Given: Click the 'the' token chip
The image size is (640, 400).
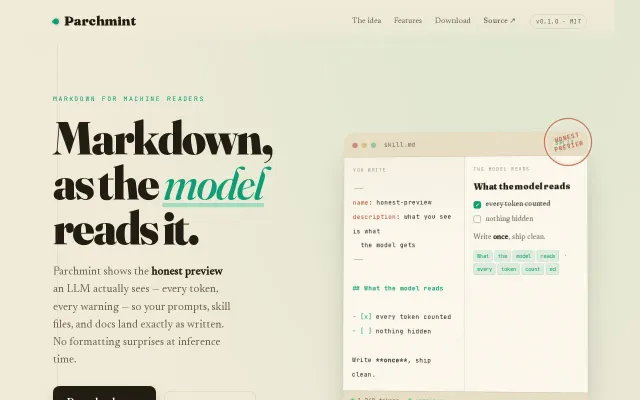Looking at the screenshot, I should (502, 256).
